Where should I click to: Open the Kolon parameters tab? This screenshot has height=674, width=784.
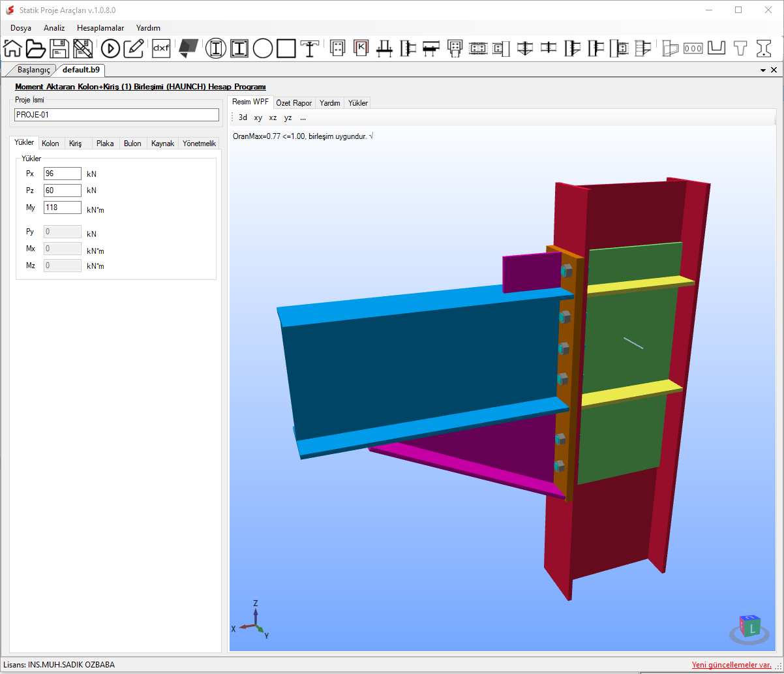tap(50, 144)
